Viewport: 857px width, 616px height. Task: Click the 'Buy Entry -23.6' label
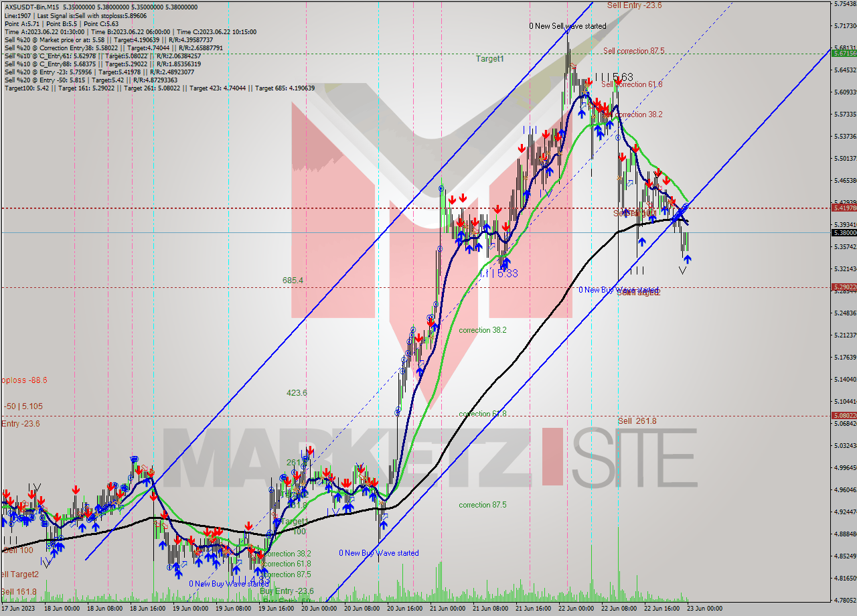click(287, 591)
